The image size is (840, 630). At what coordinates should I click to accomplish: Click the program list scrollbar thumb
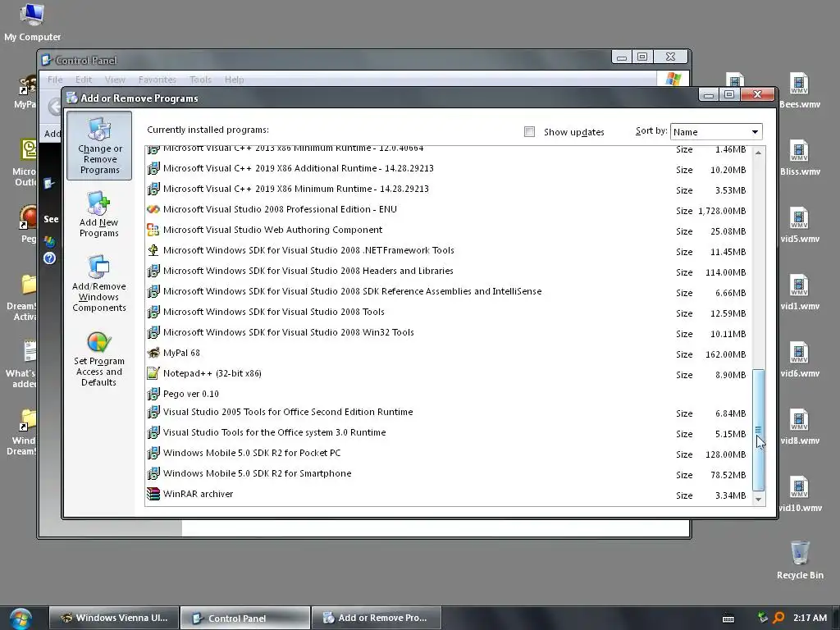pos(758,430)
